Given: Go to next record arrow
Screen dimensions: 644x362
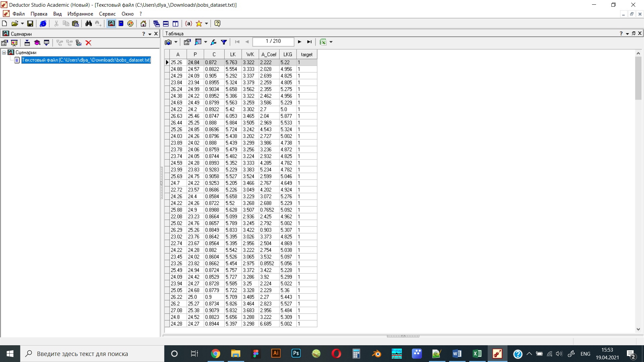Looking at the screenshot, I should click(300, 42).
